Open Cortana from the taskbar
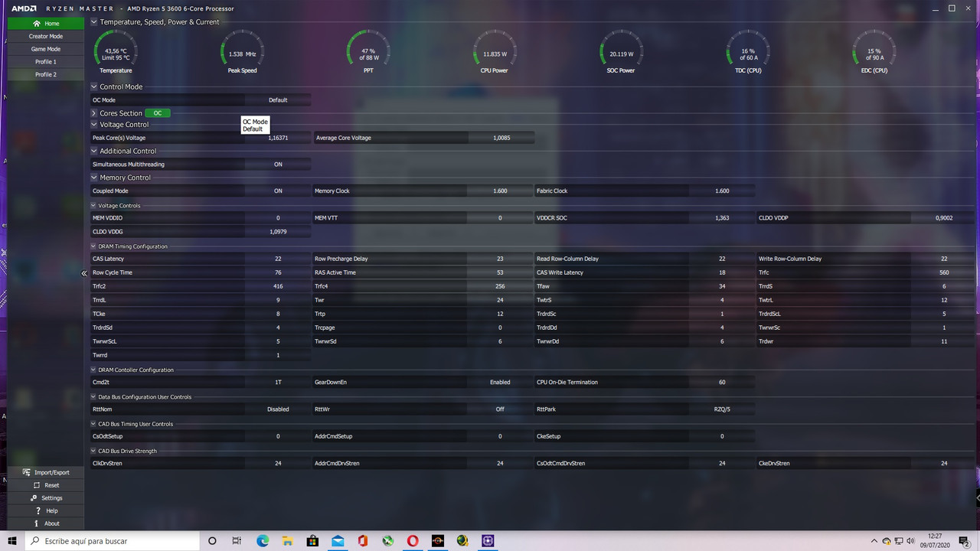The height and width of the screenshot is (551, 980). tap(212, 541)
